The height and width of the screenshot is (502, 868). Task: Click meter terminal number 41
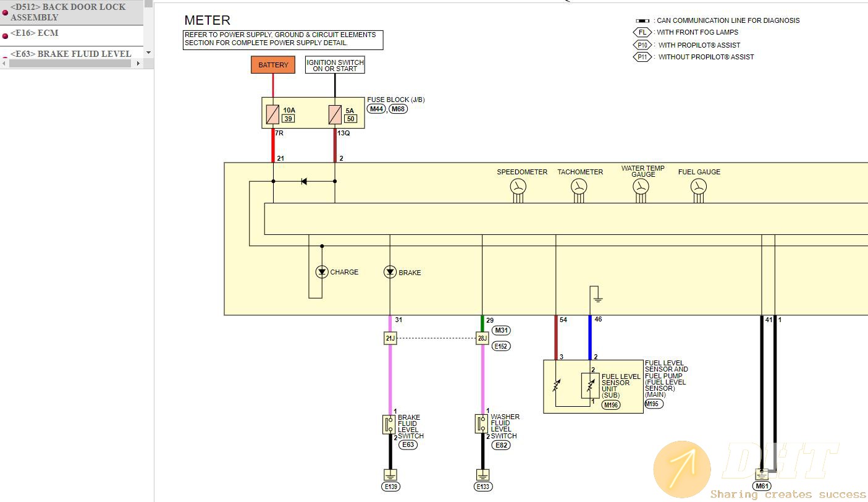(x=769, y=320)
